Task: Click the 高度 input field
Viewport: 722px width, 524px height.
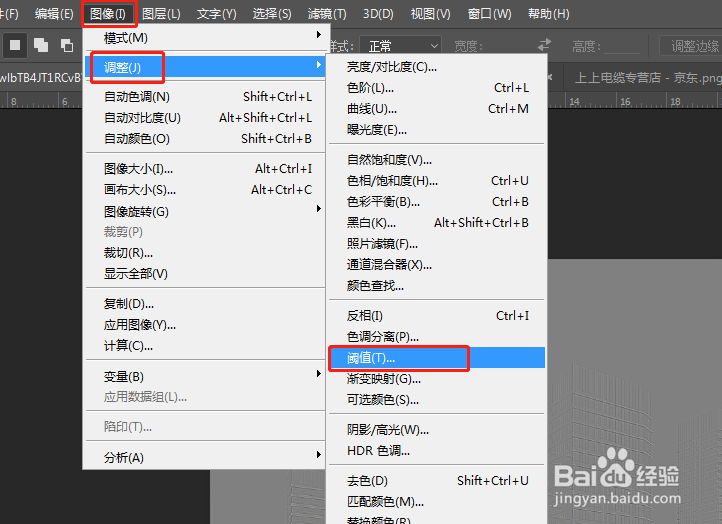Action: [x=622, y=46]
